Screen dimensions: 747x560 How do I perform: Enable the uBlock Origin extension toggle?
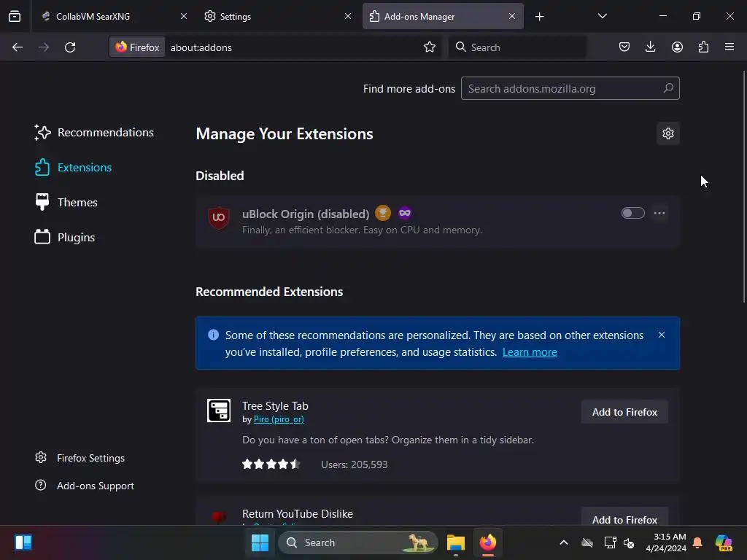(632, 213)
